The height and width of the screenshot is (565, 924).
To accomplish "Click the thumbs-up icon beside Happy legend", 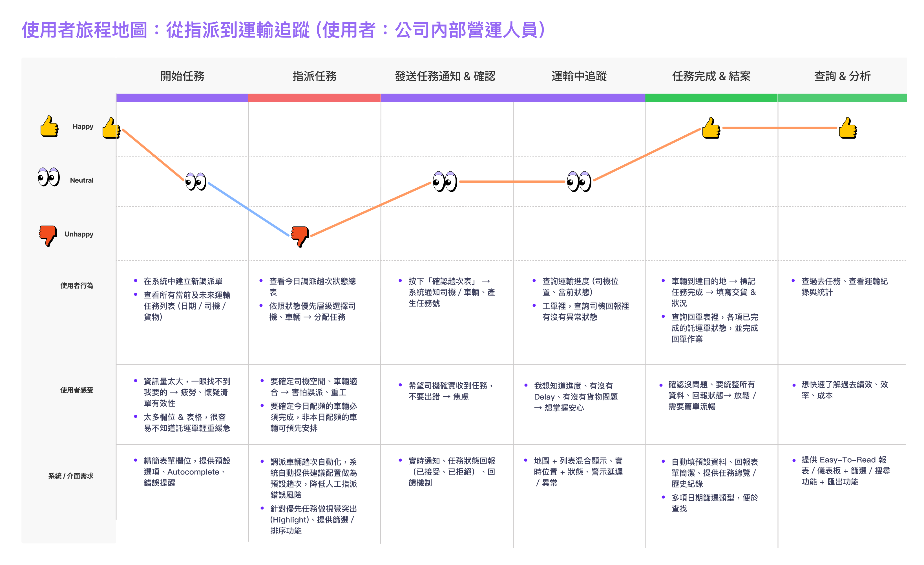I will pos(50,126).
